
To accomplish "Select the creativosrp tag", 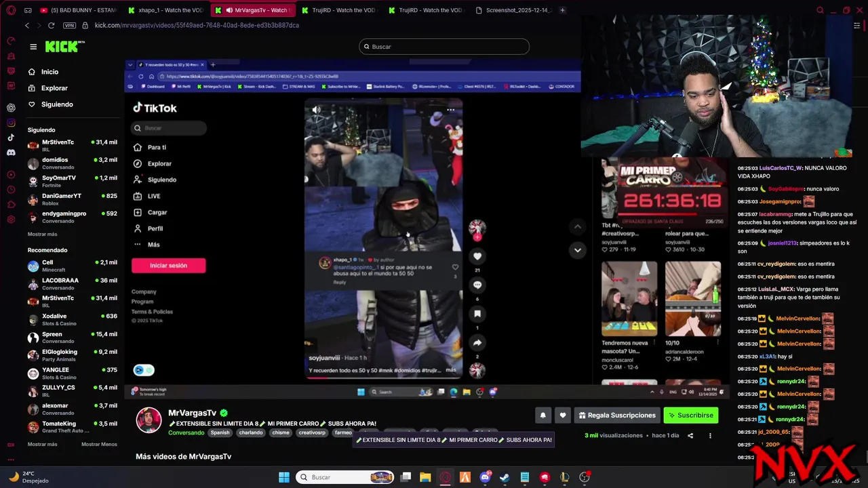I will (x=312, y=432).
